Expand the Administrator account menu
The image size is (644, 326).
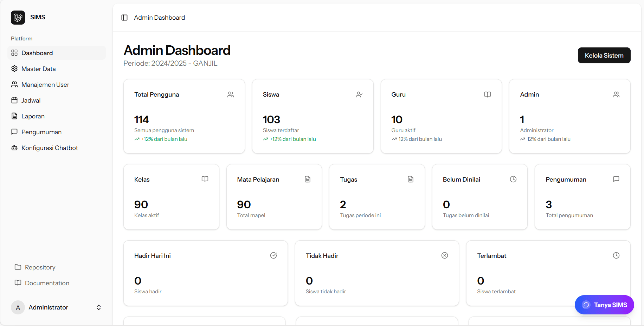[56, 307]
